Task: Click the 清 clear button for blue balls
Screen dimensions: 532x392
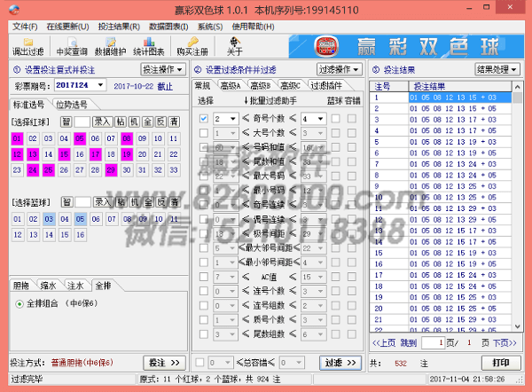Action: 175,202
